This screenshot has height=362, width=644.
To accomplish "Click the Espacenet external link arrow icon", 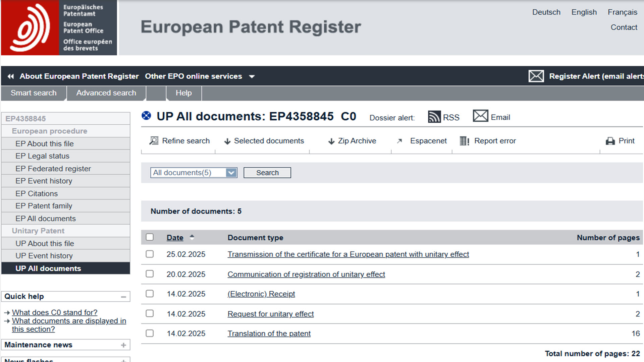I will coord(399,141).
